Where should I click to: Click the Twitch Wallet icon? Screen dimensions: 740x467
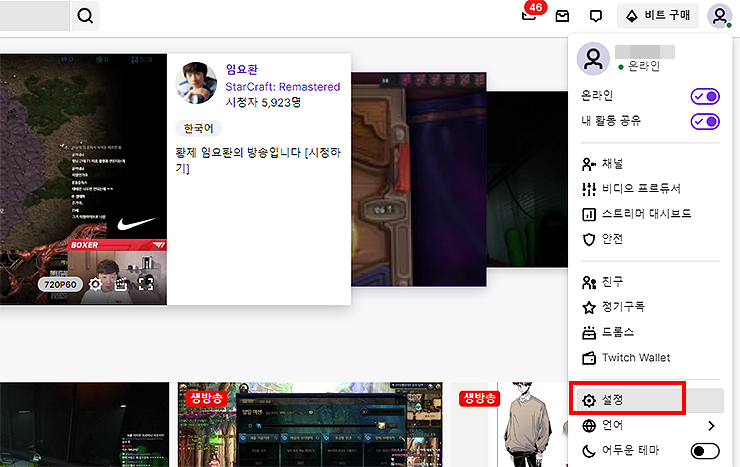589,358
